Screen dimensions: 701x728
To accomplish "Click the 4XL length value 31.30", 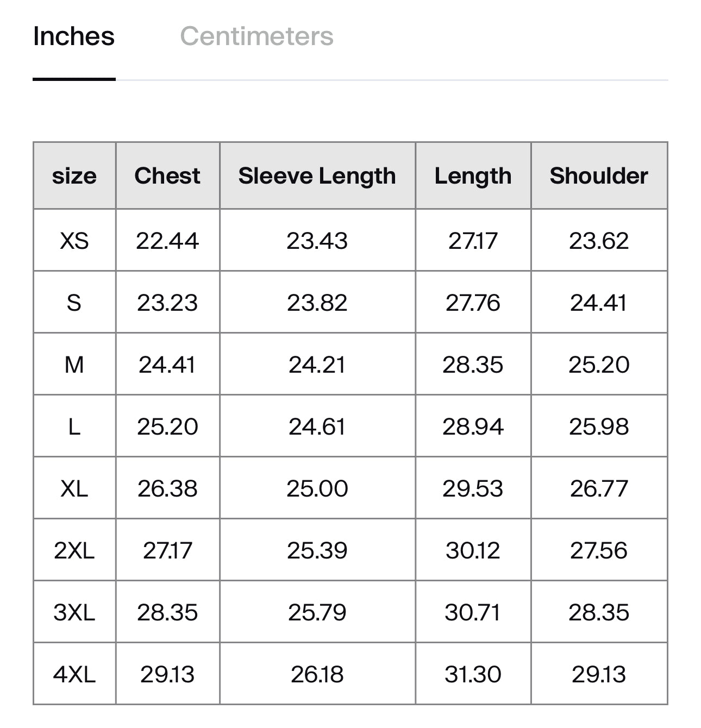I will point(473,674).
